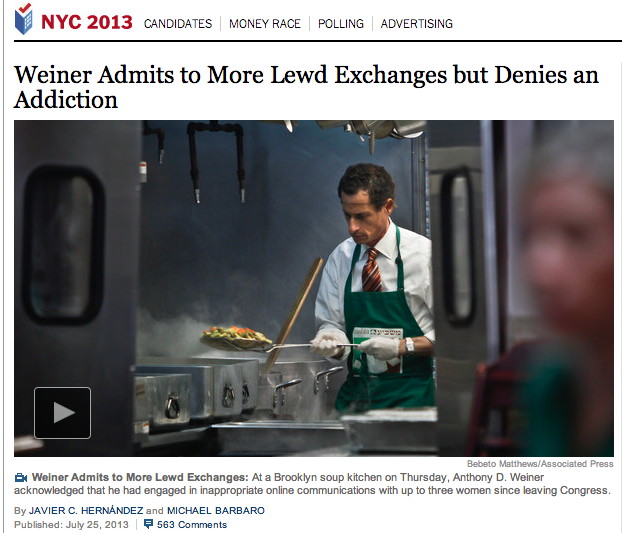Open the 563 Comments link
This screenshot has height=533, width=622.
(x=192, y=524)
